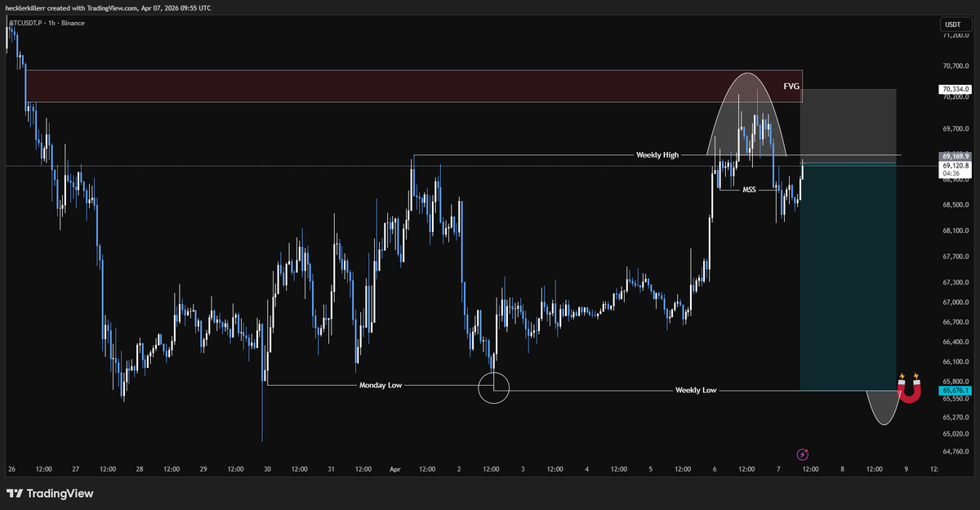Click the cyan 65,676.1 target price tag
This screenshot has width=980, height=510.
955,391
